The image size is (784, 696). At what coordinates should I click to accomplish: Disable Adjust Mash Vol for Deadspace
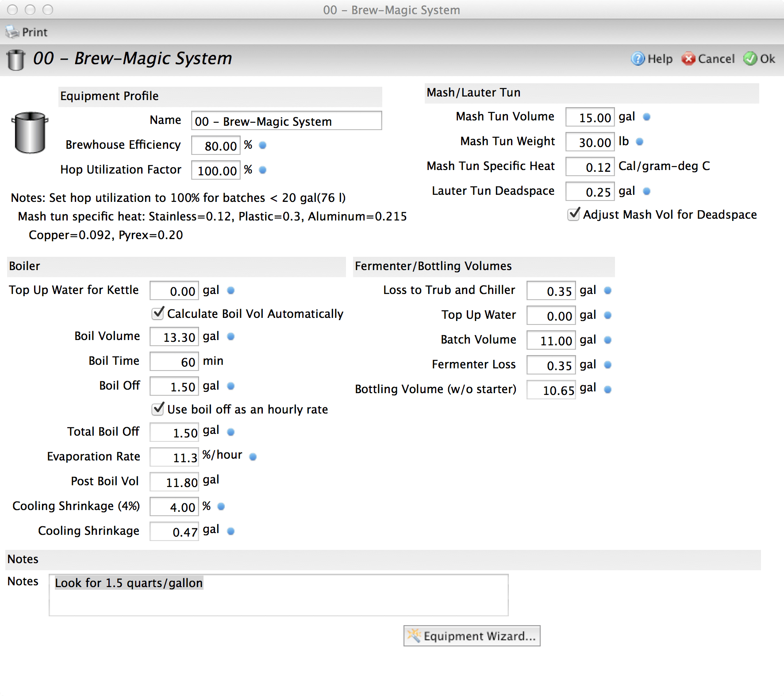(x=573, y=214)
